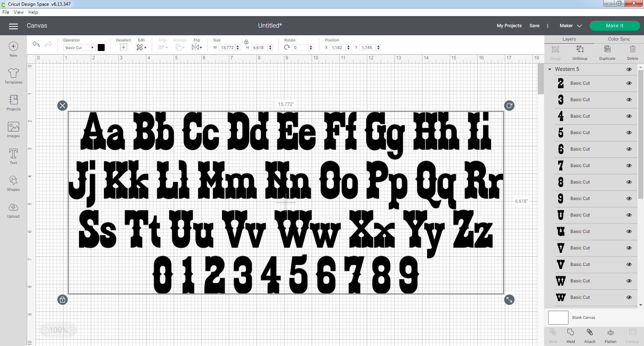Click the Save link in the header
The width and height of the screenshot is (644, 346).
(x=534, y=26)
